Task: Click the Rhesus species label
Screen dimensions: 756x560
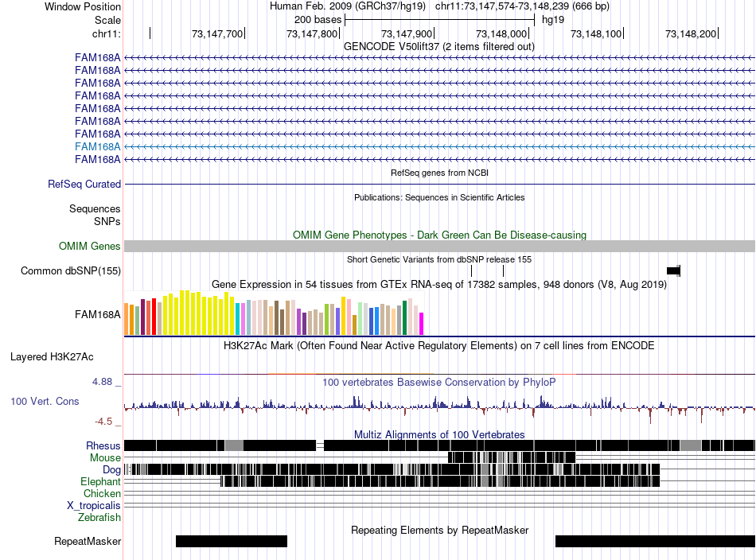Action: (x=103, y=445)
